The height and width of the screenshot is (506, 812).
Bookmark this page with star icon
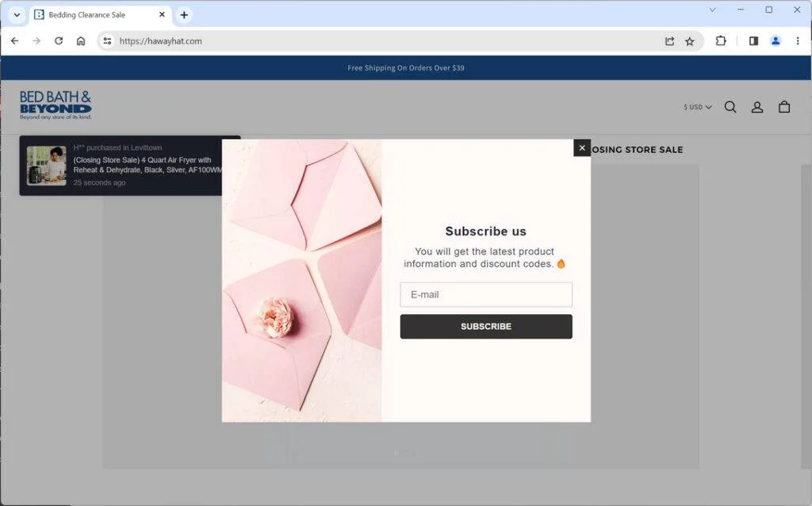[689, 41]
